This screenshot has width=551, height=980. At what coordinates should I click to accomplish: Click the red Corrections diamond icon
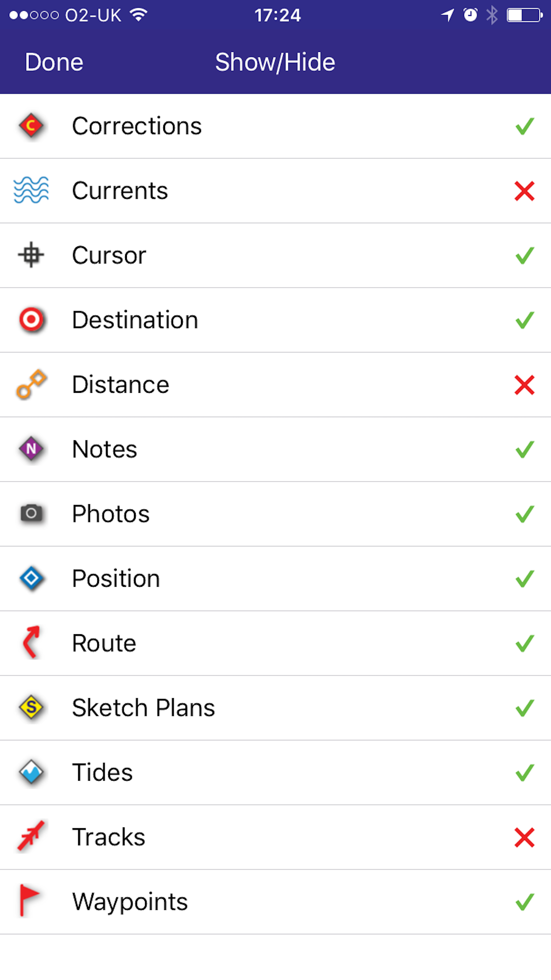click(31, 126)
